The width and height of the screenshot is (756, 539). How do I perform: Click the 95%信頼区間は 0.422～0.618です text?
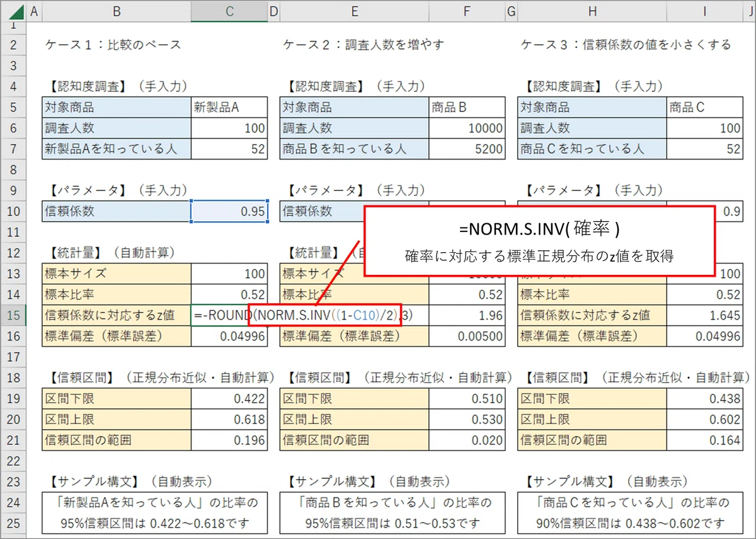pos(155,523)
